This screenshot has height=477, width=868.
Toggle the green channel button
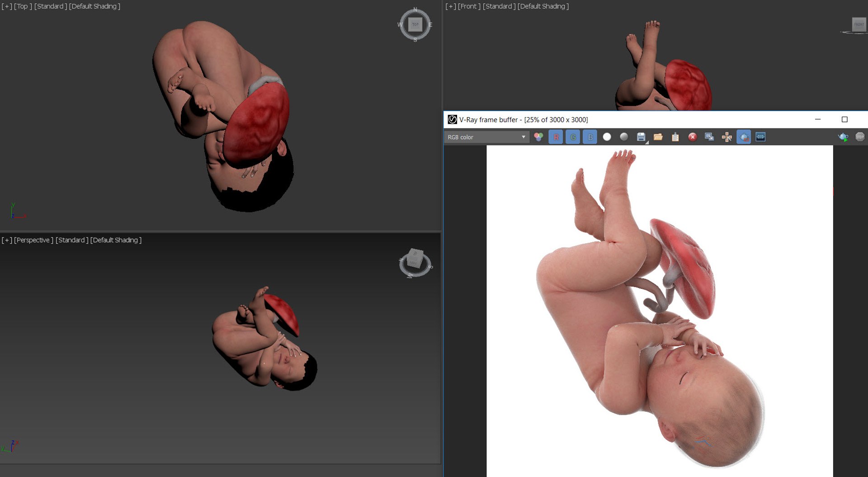573,137
